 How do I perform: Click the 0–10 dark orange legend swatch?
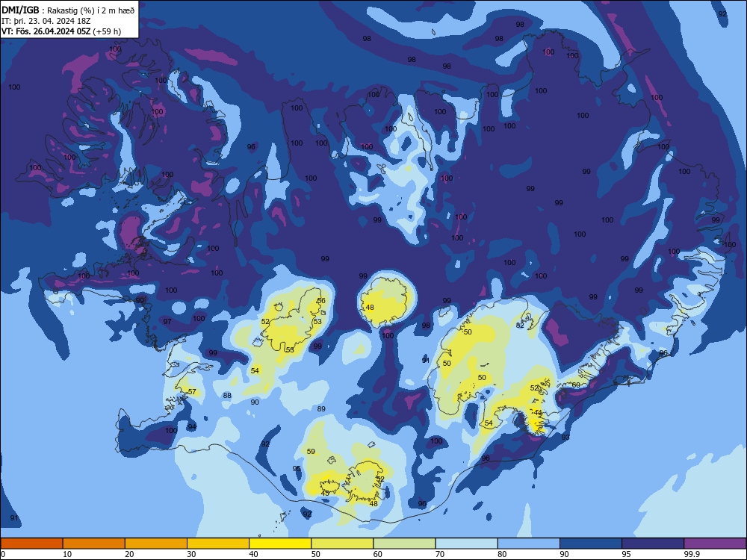[31, 544]
